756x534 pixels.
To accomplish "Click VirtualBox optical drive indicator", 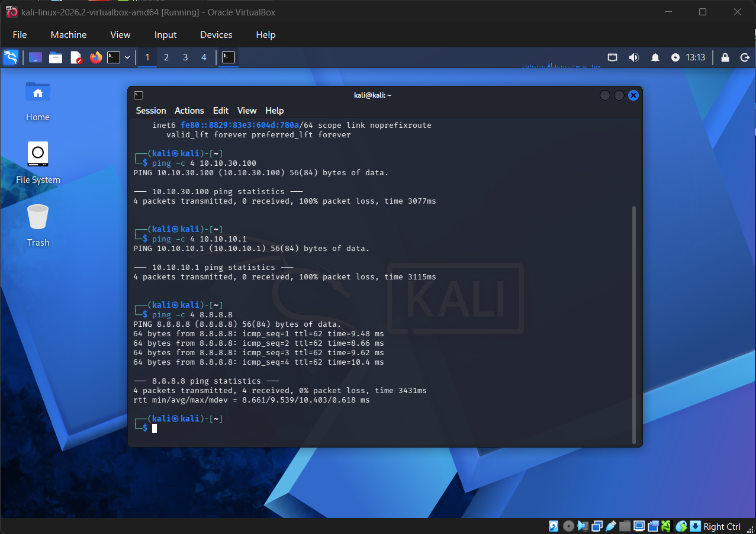I will pyautogui.click(x=568, y=526).
